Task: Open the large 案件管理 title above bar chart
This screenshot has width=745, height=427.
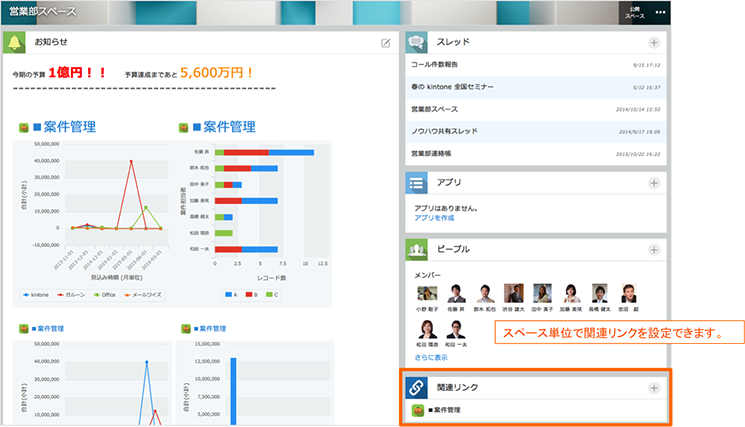Action: tap(225, 127)
